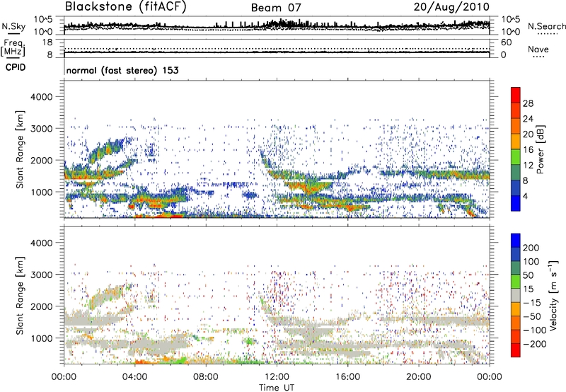Click the "-50" label on Velocity colorbar
Image resolution: width=566 pixels, height=392 pixels.
[532, 316]
